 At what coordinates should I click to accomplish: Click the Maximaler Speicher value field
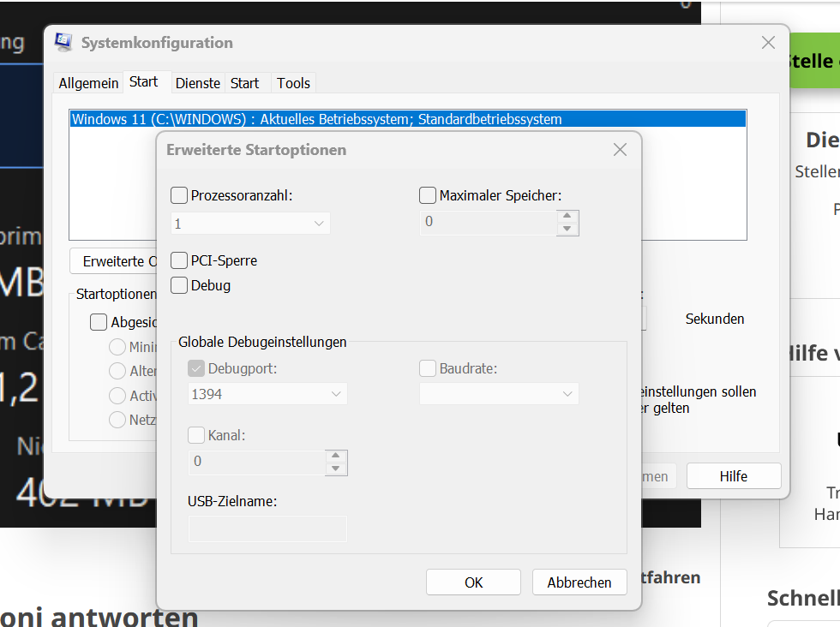(488, 222)
